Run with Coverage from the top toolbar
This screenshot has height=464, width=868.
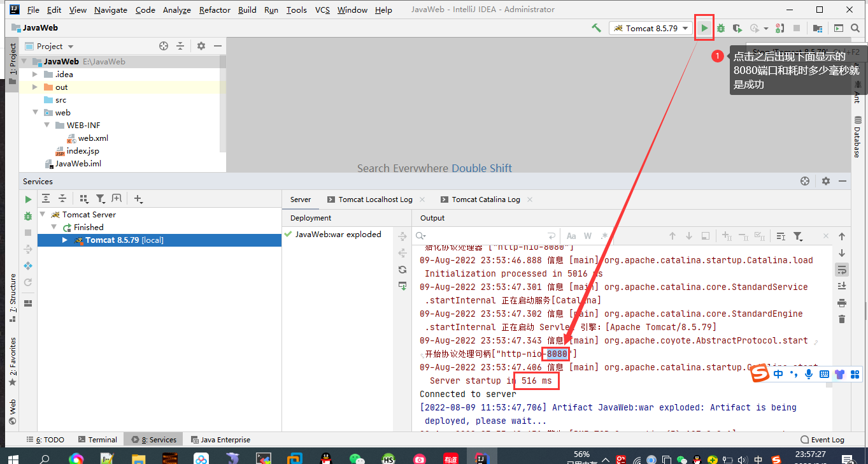[737, 28]
